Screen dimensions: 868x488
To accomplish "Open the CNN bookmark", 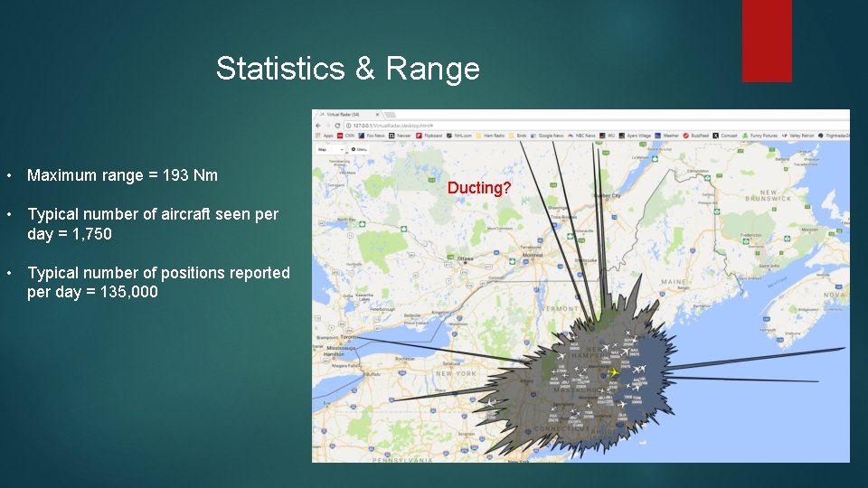I will click(x=346, y=136).
